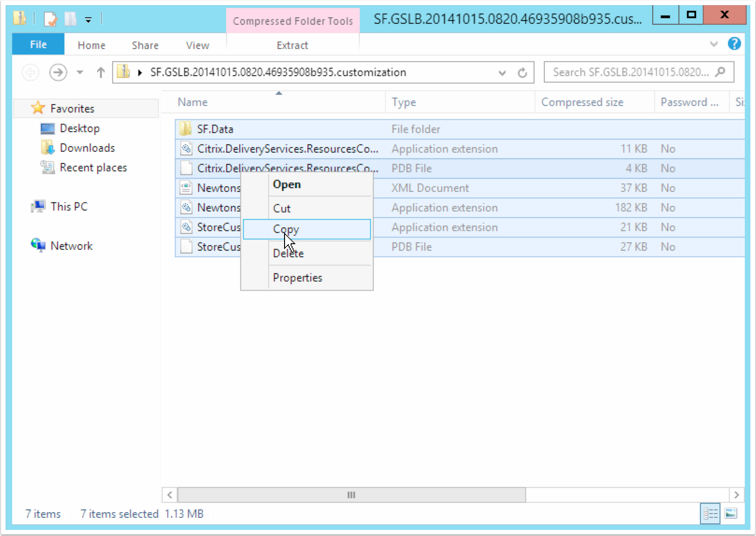Choose Properties in the context menu
This screenshot has height=536, width=756.
pyautogui.click(x=298, y=278)
